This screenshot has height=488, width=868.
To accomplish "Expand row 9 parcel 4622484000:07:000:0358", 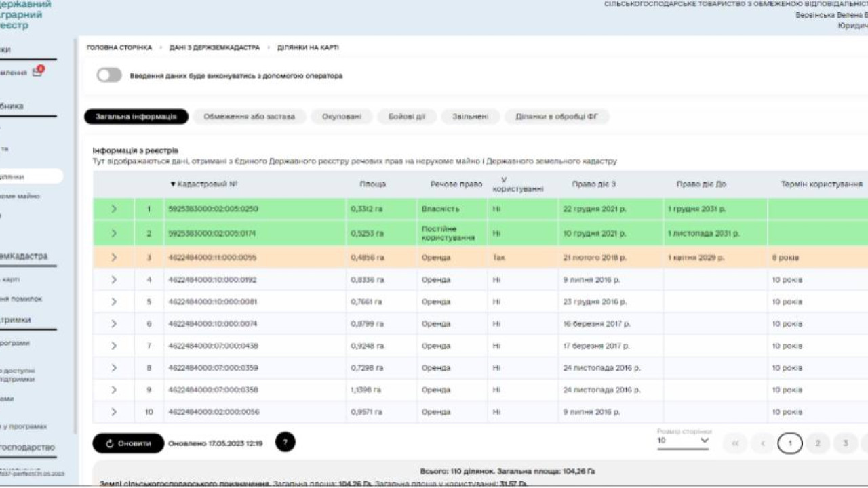I will coord(114,390).
